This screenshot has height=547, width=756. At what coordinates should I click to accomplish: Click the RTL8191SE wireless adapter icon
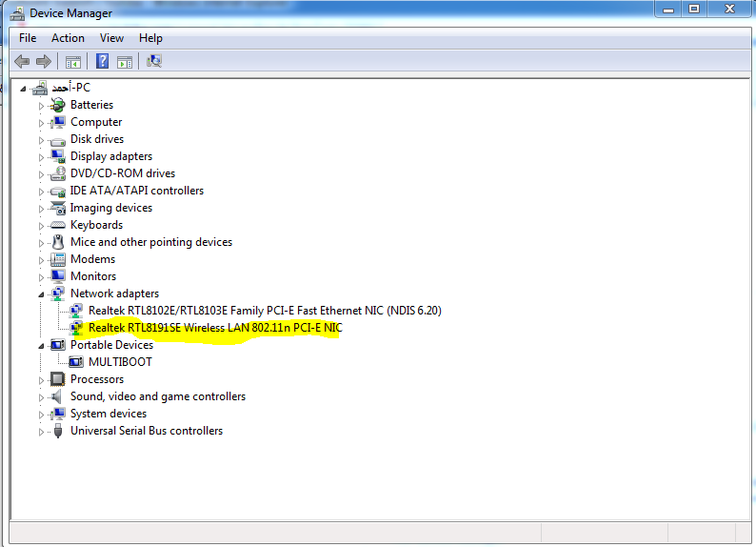click(x=76, y=328)
